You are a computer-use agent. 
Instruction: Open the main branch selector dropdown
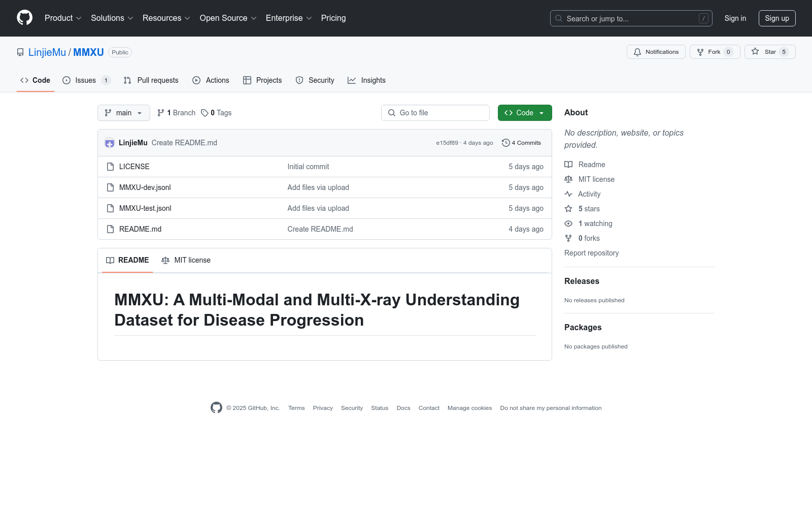click(124, 113)
